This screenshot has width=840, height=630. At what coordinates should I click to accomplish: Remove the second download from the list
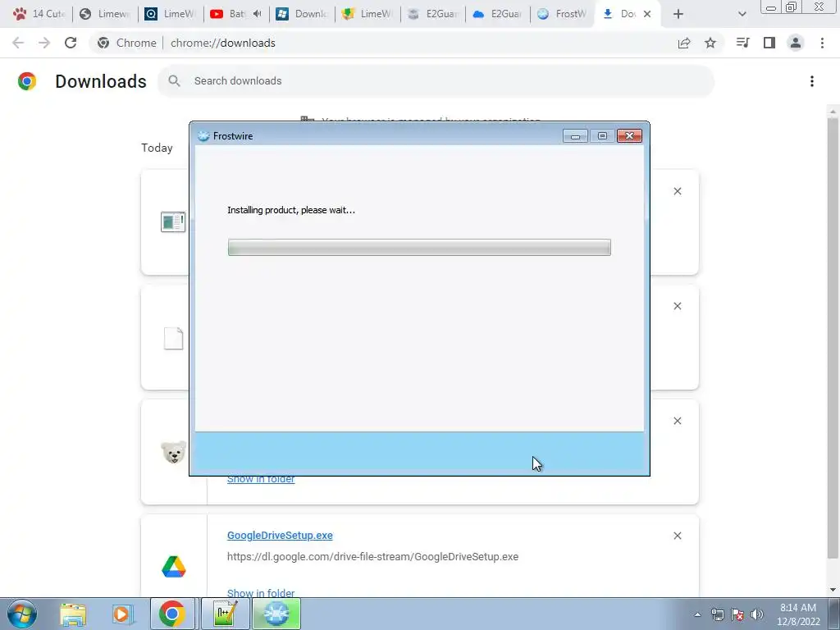pyautogui.click(x=678, y=306)
